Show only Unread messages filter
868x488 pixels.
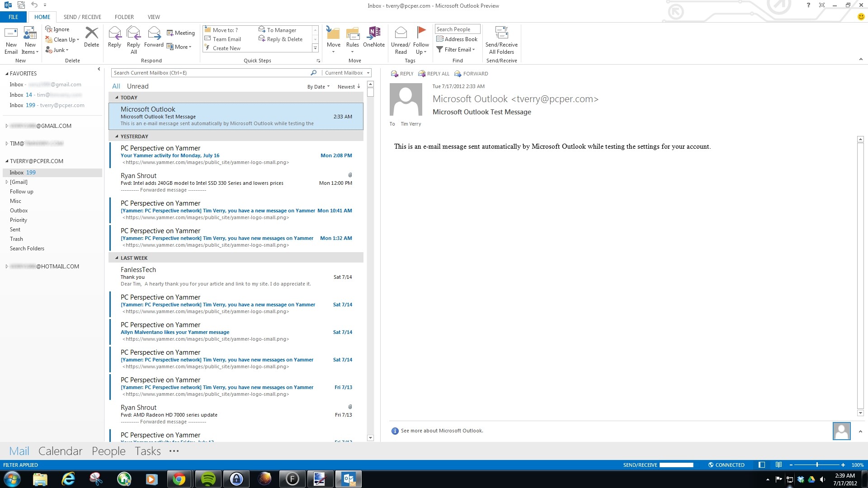[137, 86]
